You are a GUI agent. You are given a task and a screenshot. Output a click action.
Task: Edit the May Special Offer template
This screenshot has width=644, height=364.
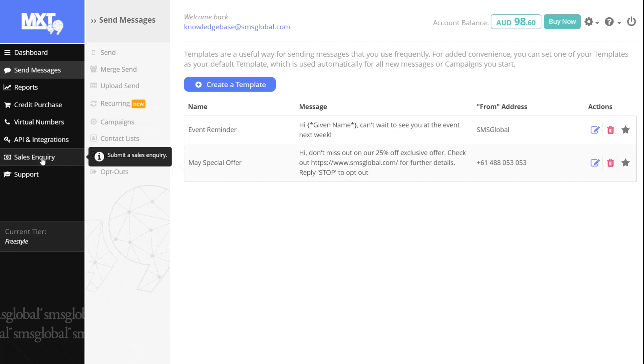coord(595,163)
